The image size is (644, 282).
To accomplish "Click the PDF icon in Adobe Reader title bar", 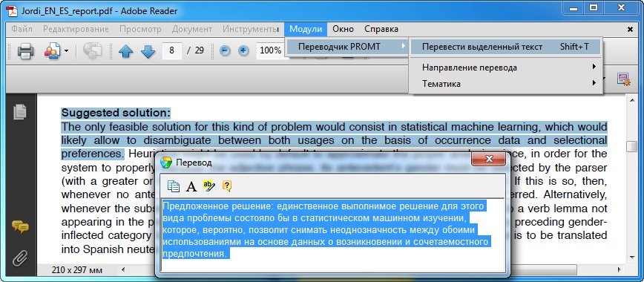I will 12,10.
